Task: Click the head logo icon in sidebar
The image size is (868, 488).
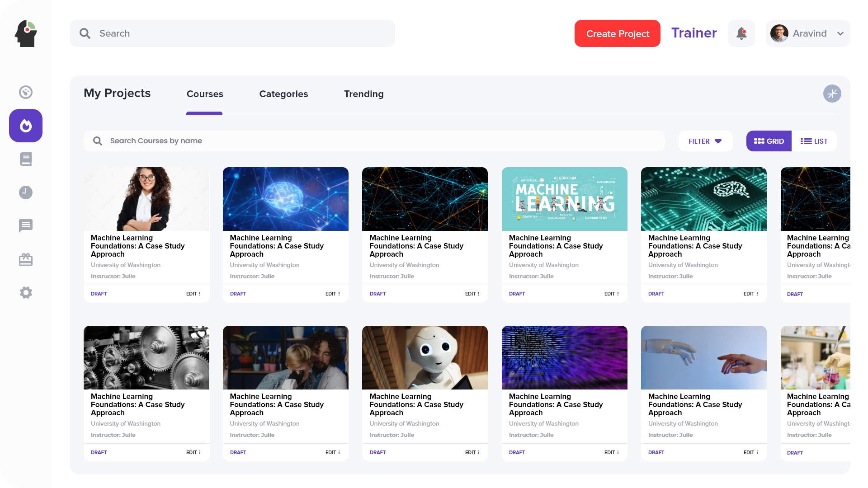Action: pyautogui.click(x=26, y=33)
